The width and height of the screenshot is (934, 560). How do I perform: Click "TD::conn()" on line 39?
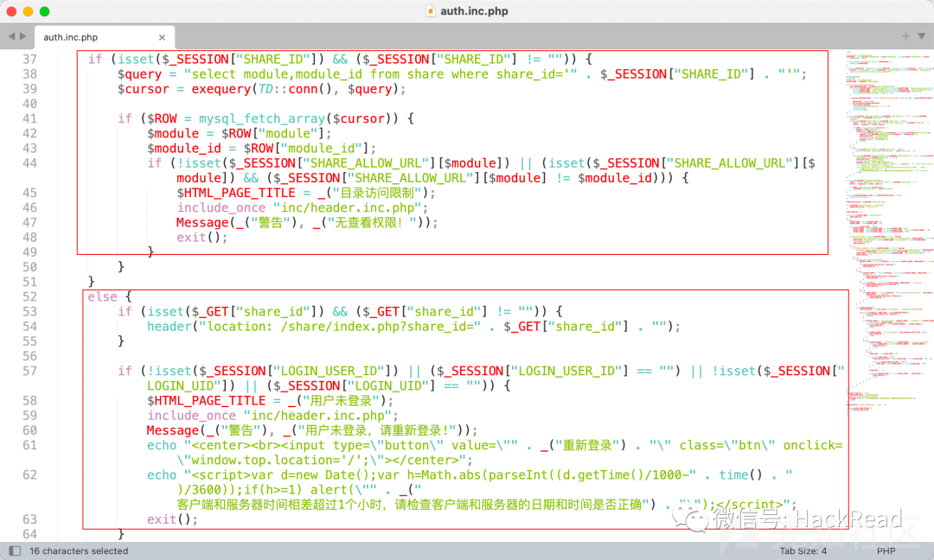tap(296, 89)
